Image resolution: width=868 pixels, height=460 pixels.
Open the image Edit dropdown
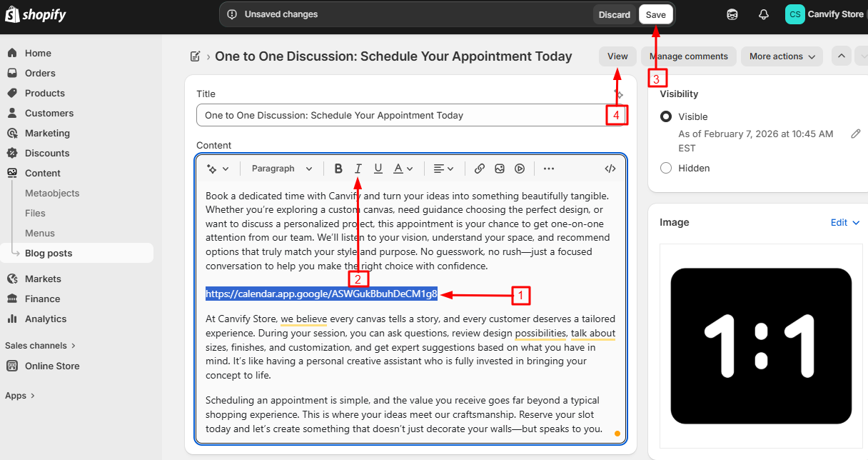click(845, 223)
